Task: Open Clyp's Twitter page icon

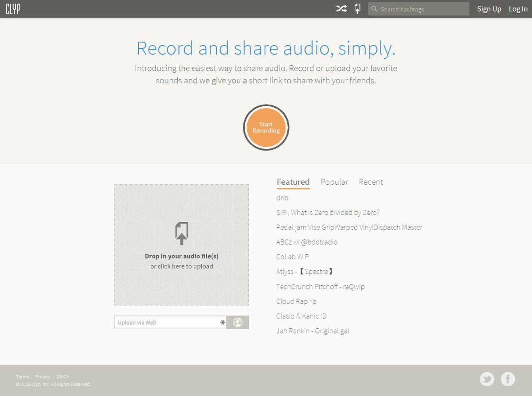Action: coord(487,379)
